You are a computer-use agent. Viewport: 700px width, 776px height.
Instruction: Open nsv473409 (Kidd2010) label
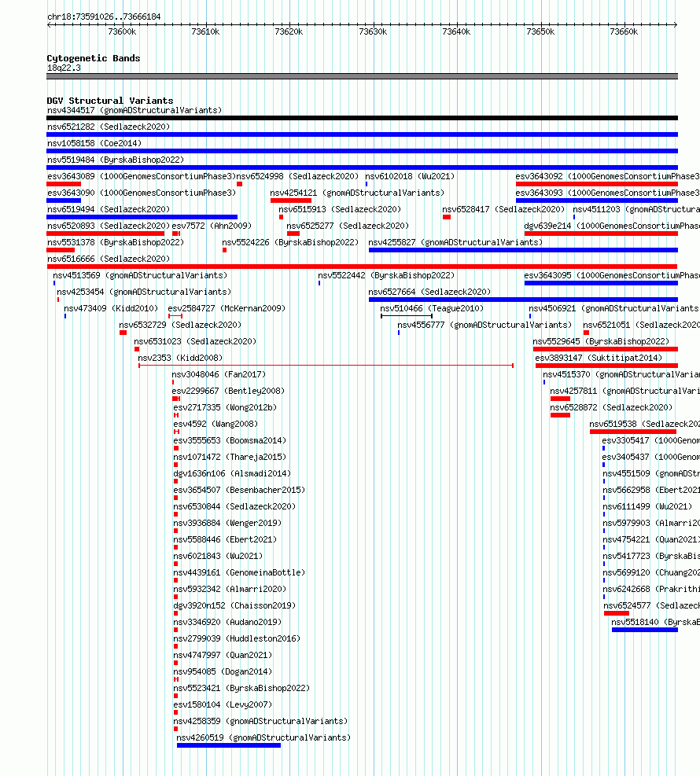[111, 308]
